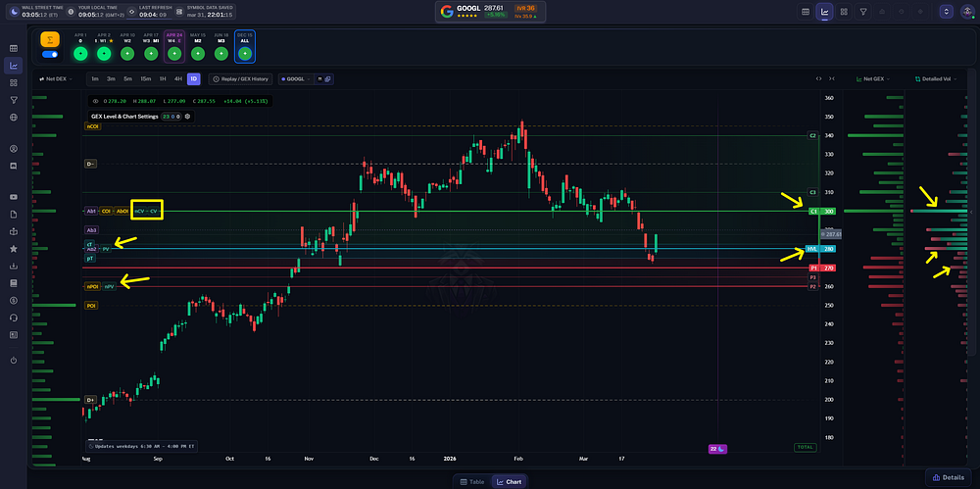Select the 1m timeframe
The height and width of the screenshot is (489, 980).
94,79
